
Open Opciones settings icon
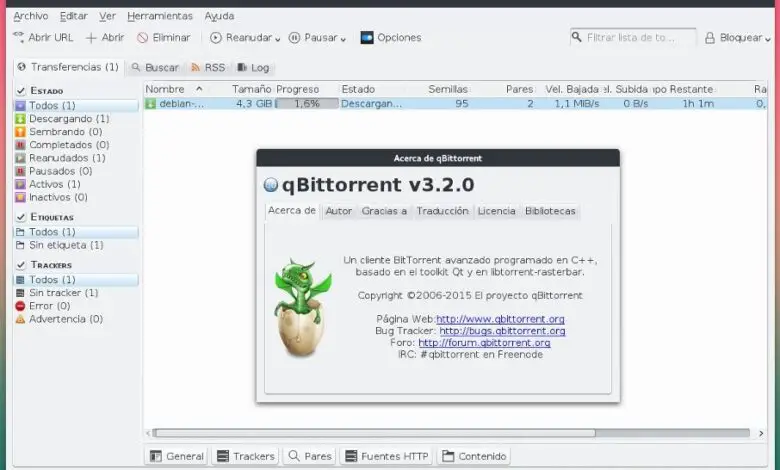pyautogui.click(x=367, y=38)
